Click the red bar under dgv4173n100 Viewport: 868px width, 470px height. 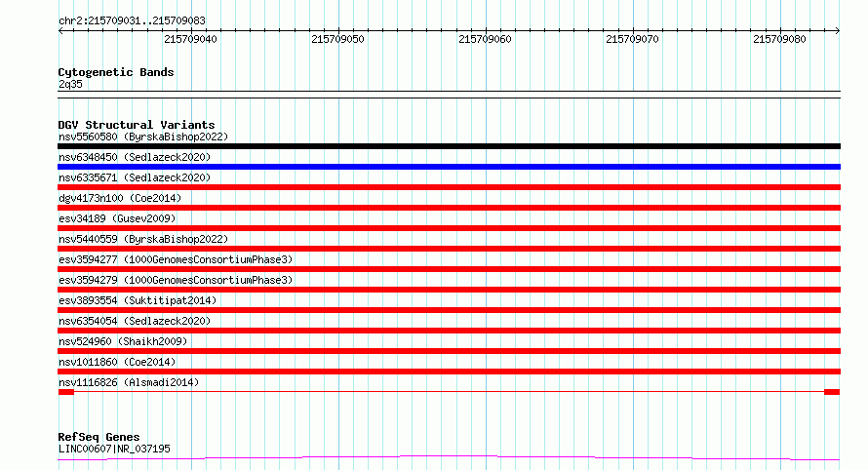(449, 208)
